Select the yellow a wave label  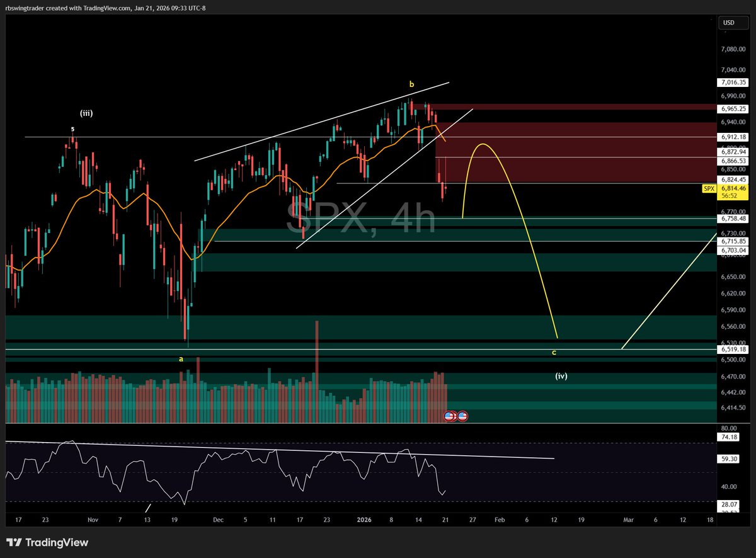(181, 358)
